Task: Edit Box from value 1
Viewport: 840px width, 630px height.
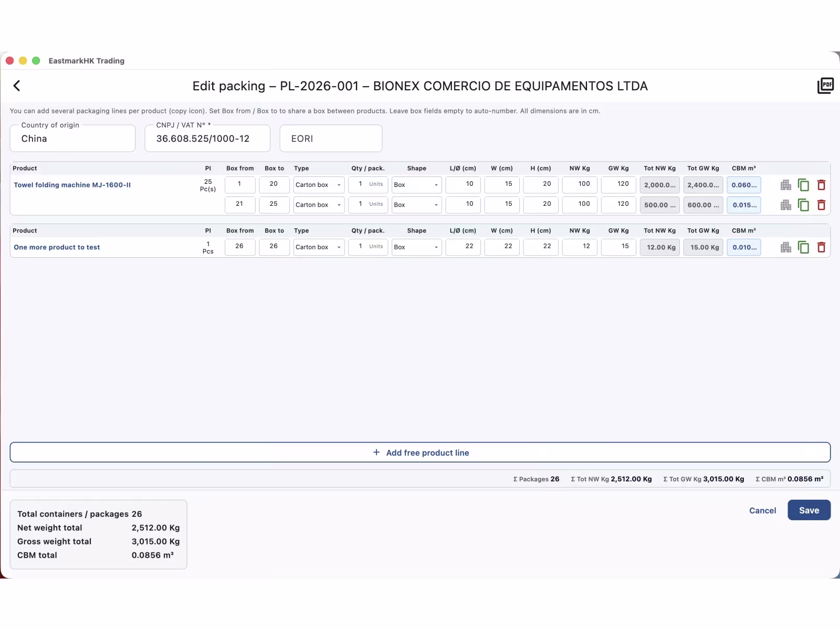Action: pos(240,184)
